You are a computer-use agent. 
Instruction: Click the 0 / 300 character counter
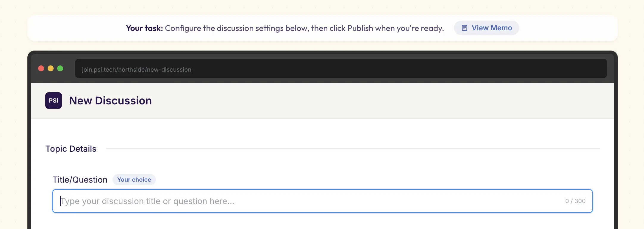[x=575, y=201]
